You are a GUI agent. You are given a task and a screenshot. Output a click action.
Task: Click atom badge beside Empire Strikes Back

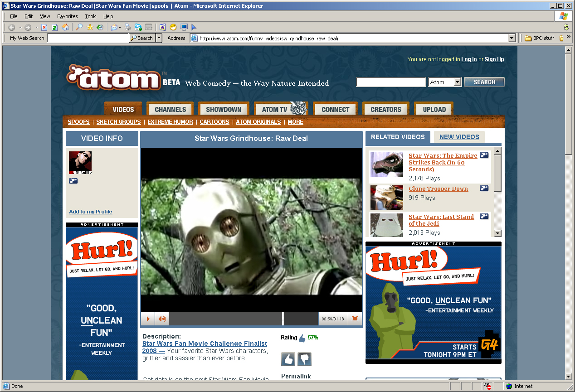click(484, 155)
